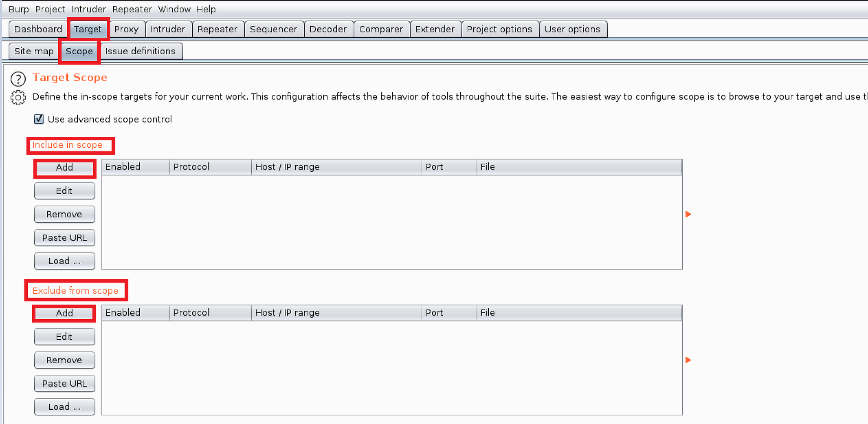Click Add under Include in scope
This screenshot has height=424, width=868.
tap(64, 167)
